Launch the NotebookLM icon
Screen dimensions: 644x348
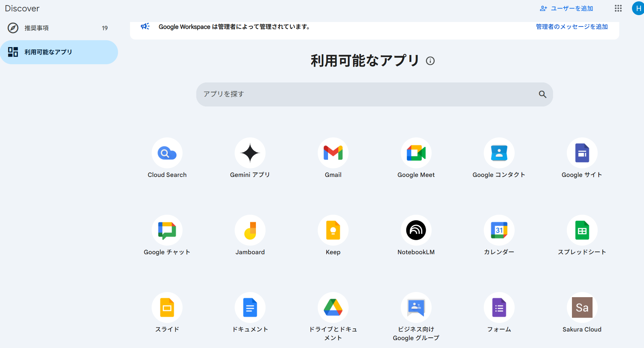[416, 230]
